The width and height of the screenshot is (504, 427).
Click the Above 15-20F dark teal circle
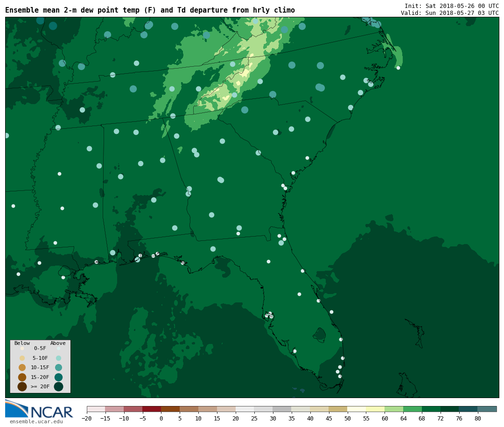[x=58, y=377]
